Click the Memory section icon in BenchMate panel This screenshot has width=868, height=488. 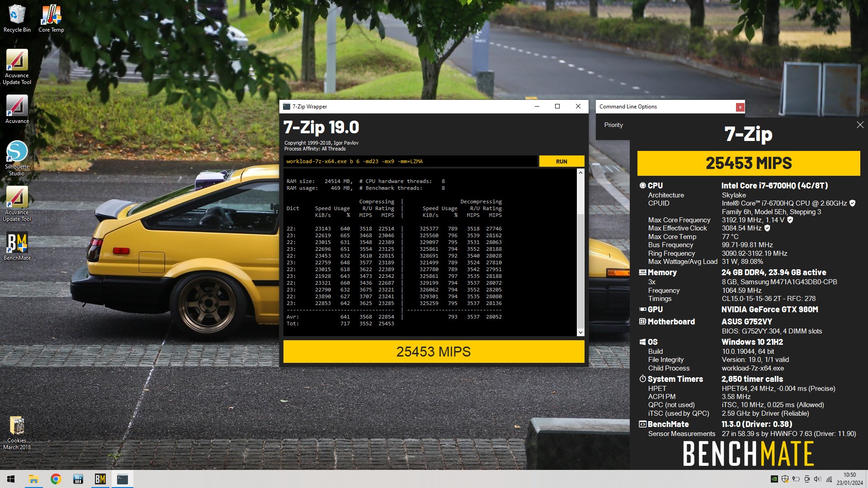click(642, 272)
